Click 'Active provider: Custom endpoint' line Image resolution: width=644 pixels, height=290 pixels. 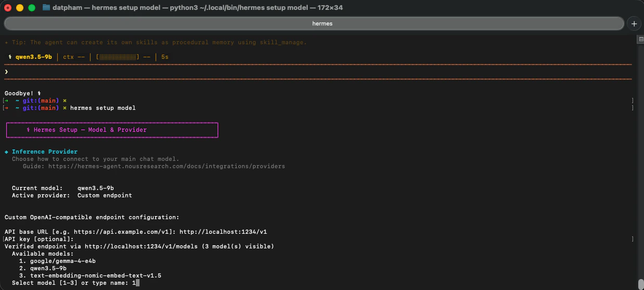(72, 195)
